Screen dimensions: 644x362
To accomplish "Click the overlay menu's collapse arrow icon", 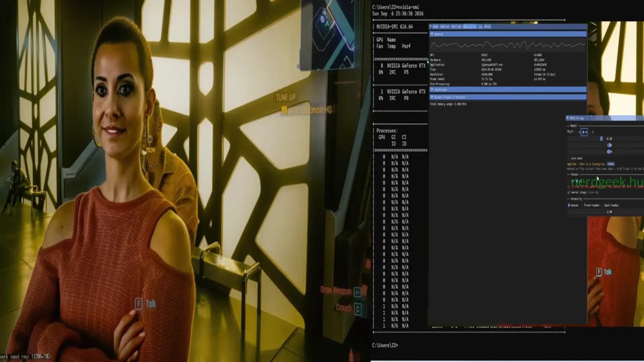I will pos(431,26).
